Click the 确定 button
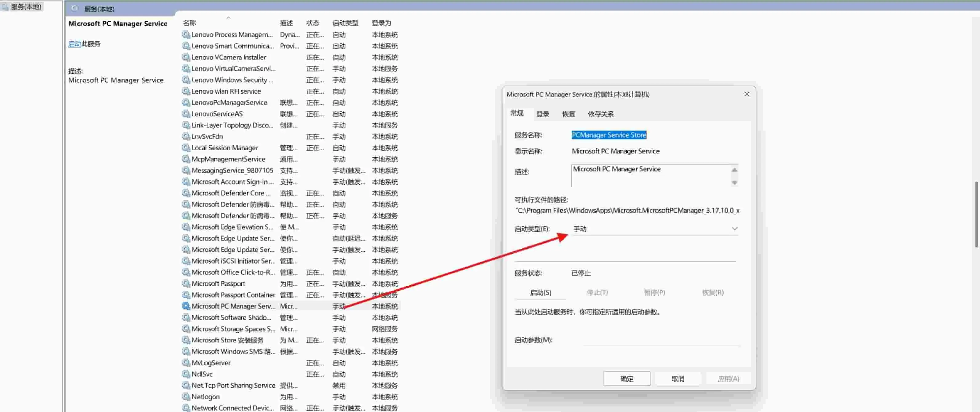 [626, 378]
